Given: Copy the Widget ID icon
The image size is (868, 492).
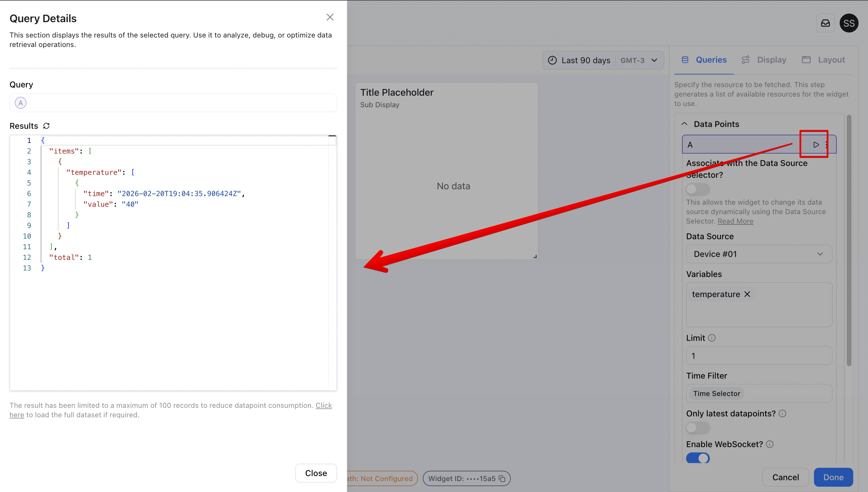Looking at the screenshot, I should point(502,478).
